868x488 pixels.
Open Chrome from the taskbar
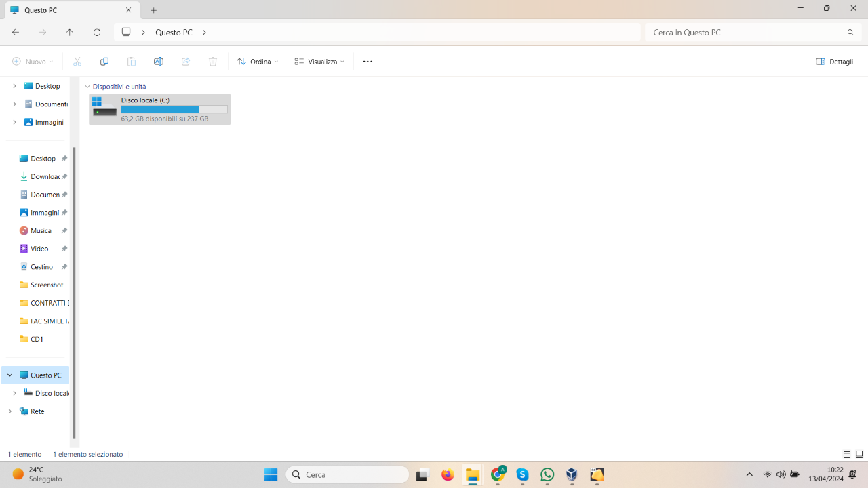(498, 474)
